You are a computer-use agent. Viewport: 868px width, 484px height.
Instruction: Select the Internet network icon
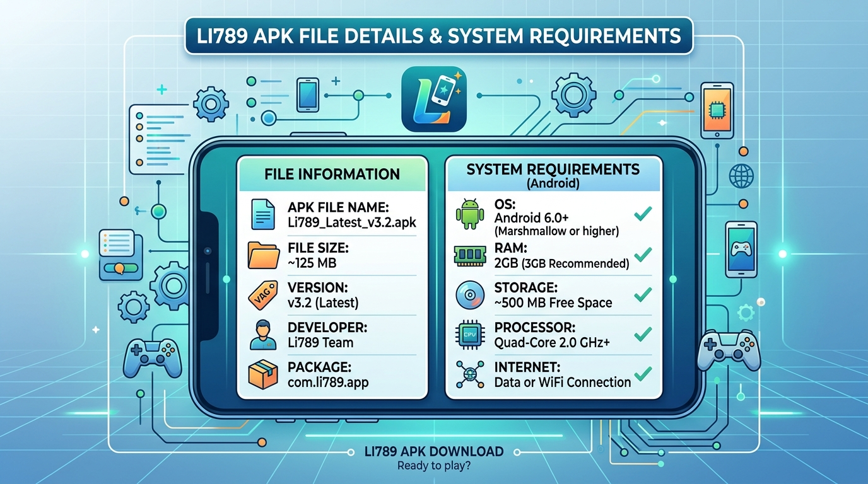(x=469, y=374)
